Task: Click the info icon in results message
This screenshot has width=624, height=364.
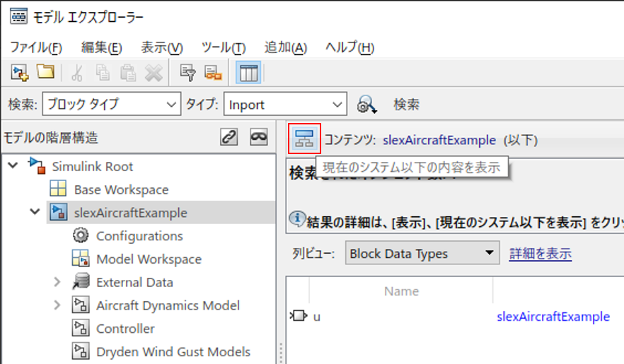Action: pyautogui.click(x=297, y=218)
